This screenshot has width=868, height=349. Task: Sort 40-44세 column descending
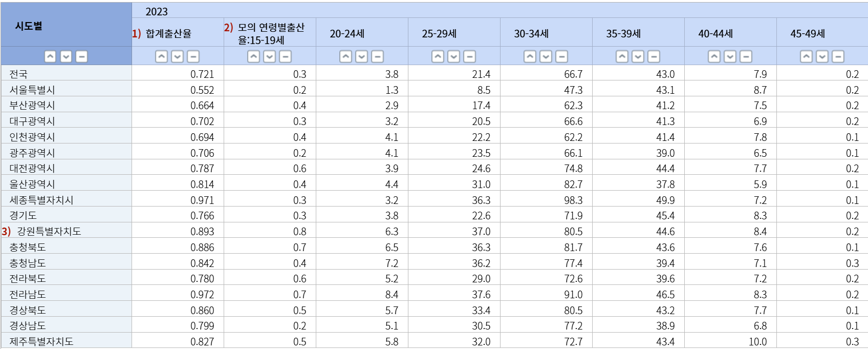(730, 56)
